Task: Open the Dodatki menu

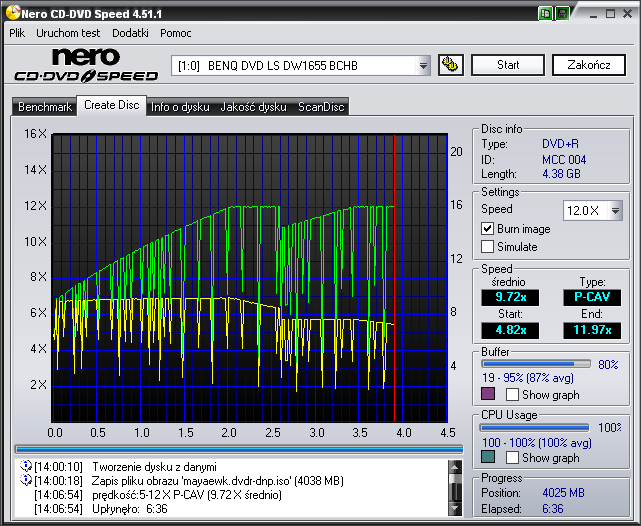Action: pos(130,33)
